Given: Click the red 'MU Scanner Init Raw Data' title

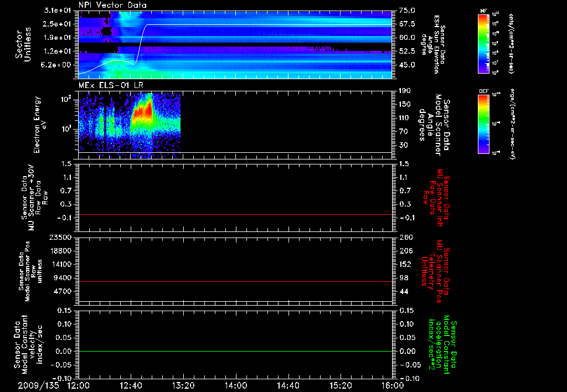Looking at the screenshot, I should (436, 198).
